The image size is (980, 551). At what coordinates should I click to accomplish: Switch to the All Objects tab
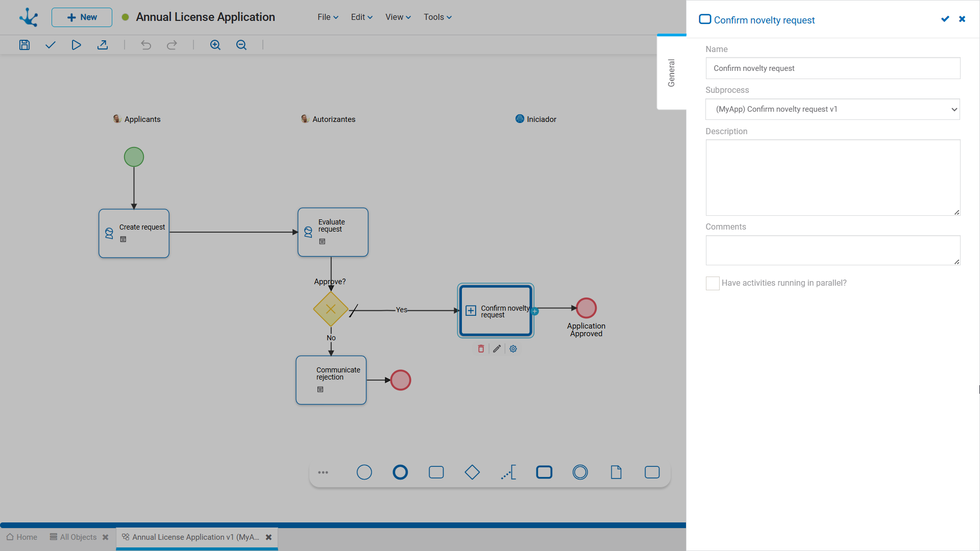coord(73,537)
